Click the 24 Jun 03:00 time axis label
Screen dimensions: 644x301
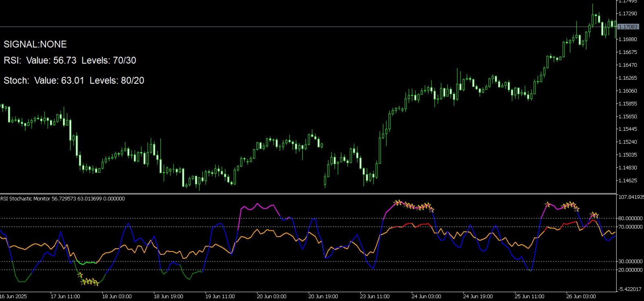point(426,297)
